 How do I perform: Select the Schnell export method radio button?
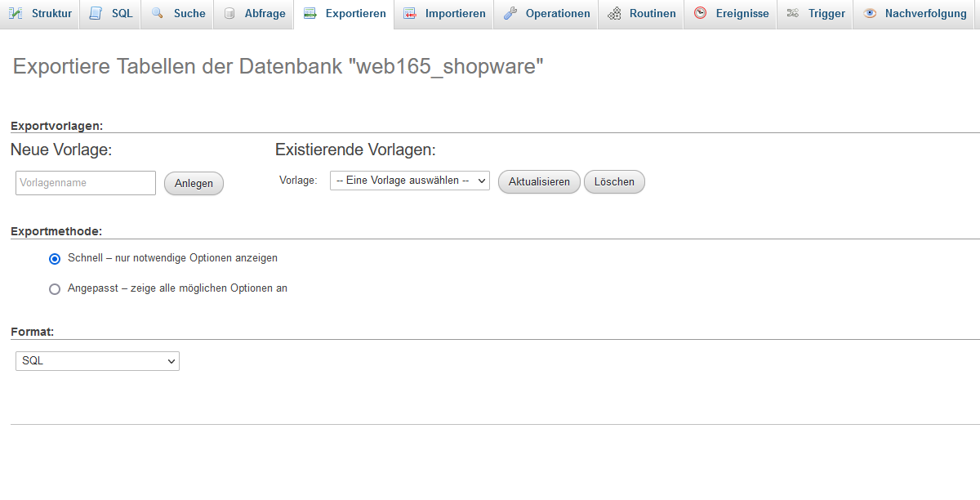pyautogui.click(x=55, y=258)
